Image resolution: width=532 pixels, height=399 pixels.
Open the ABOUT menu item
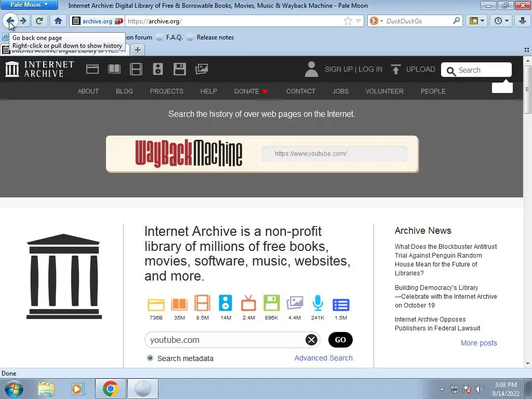(88, 91)
